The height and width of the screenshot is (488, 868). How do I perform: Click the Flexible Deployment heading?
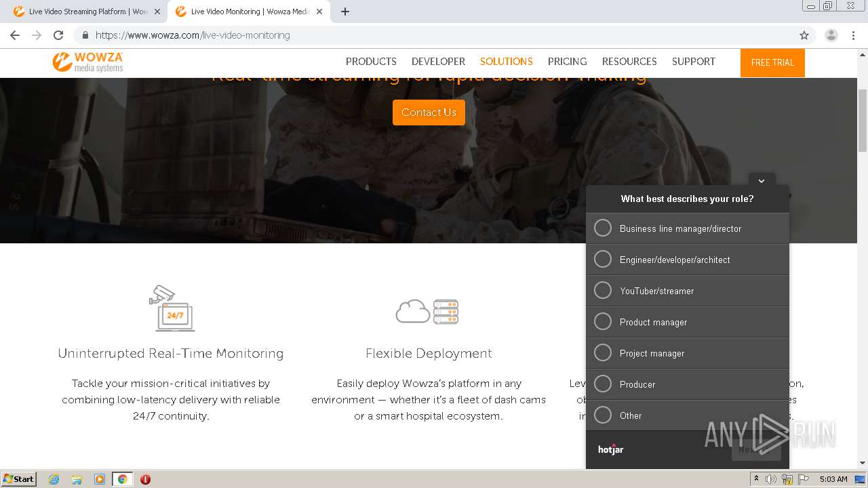pos(429,354)
